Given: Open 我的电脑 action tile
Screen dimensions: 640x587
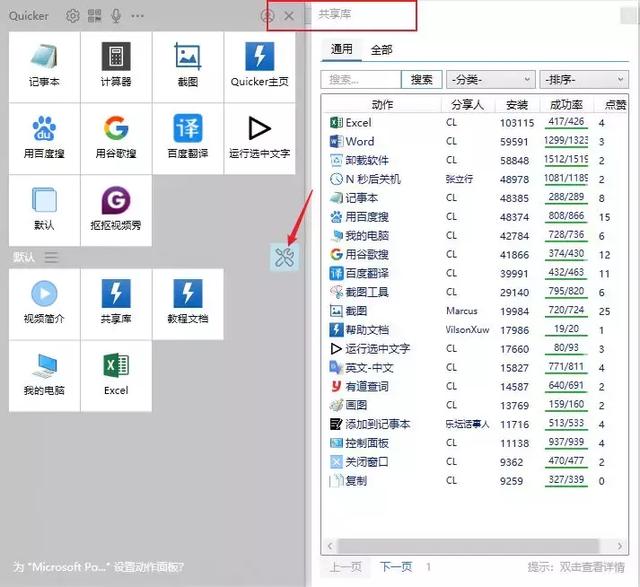Looking at the screenshot, I should pos(44,376).
